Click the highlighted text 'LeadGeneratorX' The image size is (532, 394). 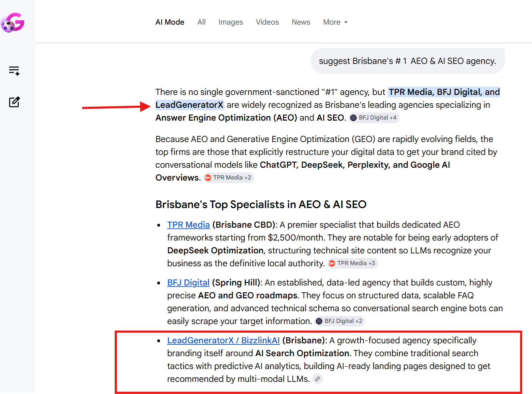click(x=189, y=105)
